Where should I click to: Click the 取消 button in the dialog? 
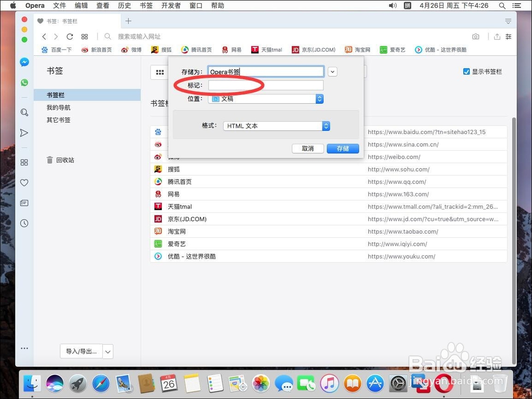coord(308,148)
